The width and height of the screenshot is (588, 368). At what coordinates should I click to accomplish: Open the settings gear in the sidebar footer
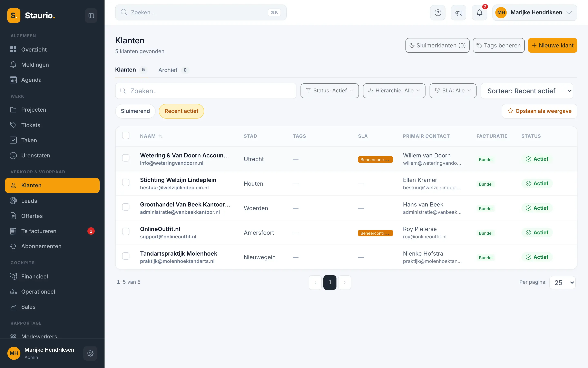90,353
